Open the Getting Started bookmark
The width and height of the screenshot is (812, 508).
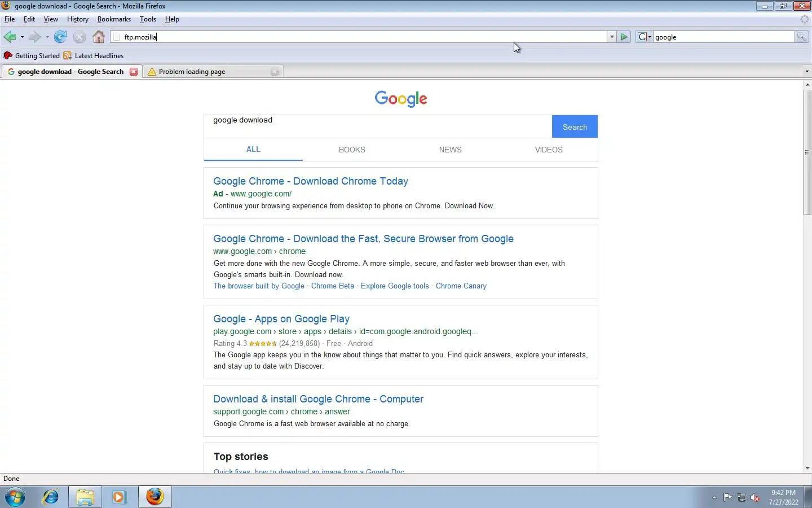(x=32, y=56)
